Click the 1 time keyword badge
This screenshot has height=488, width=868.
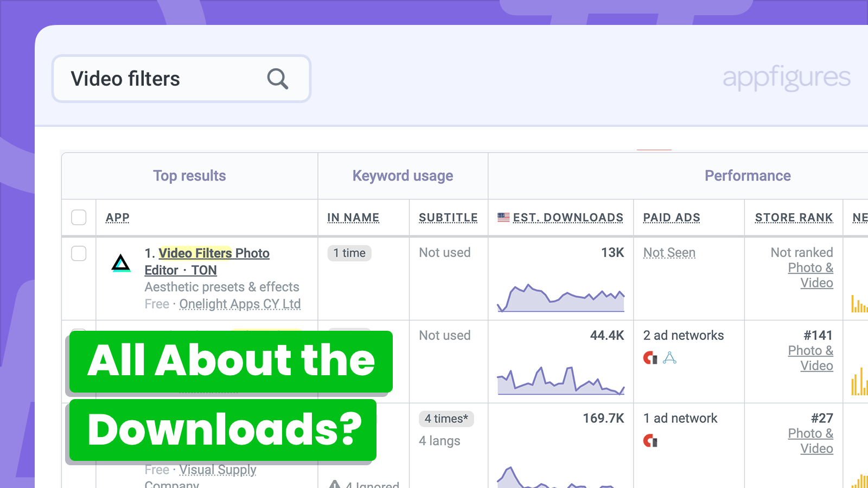pyautogui.click(x=349, y=253)
